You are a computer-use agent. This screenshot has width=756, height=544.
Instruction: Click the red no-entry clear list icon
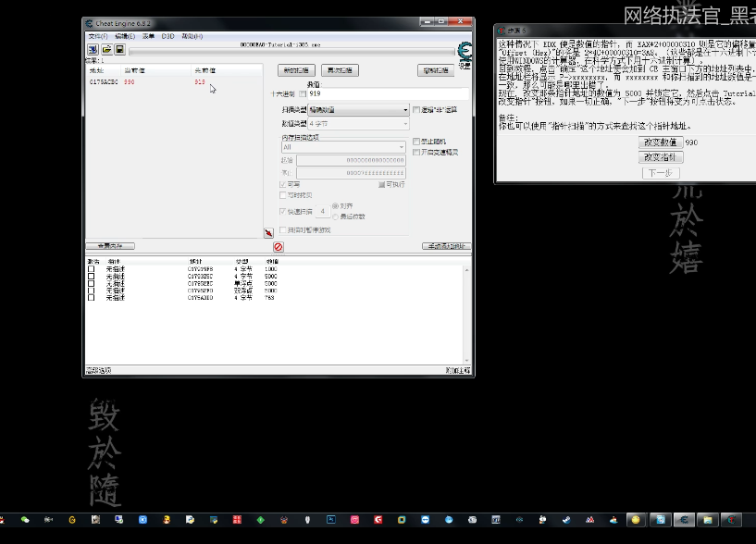[x=279, y=247]
